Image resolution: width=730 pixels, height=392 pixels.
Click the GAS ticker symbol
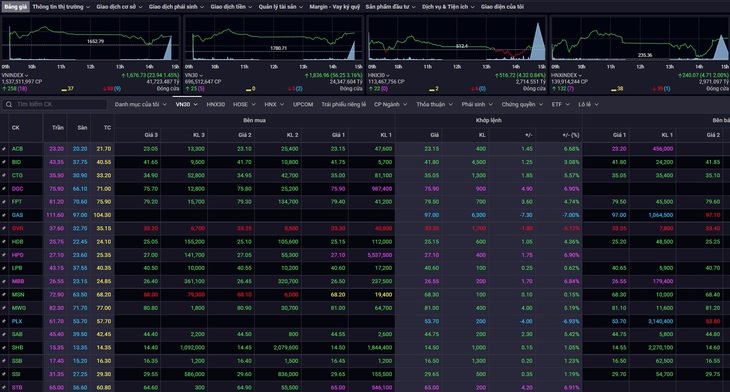click(17, 215)
